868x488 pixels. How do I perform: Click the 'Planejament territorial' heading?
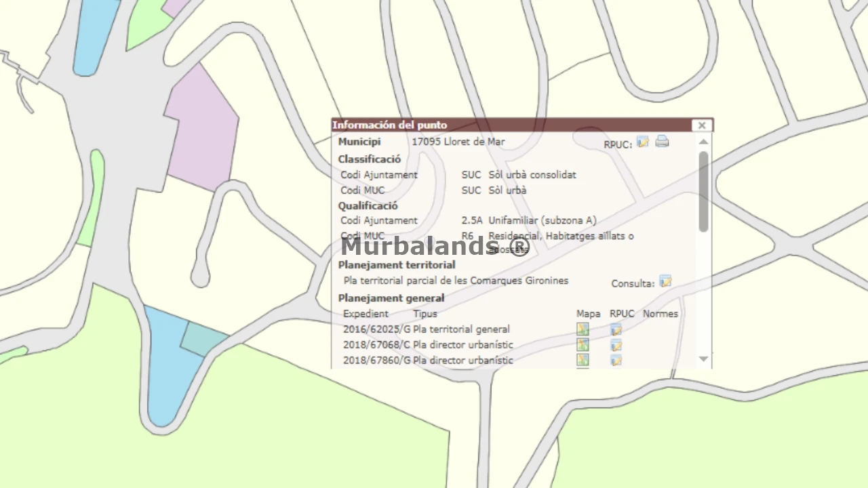pos(397,265)
